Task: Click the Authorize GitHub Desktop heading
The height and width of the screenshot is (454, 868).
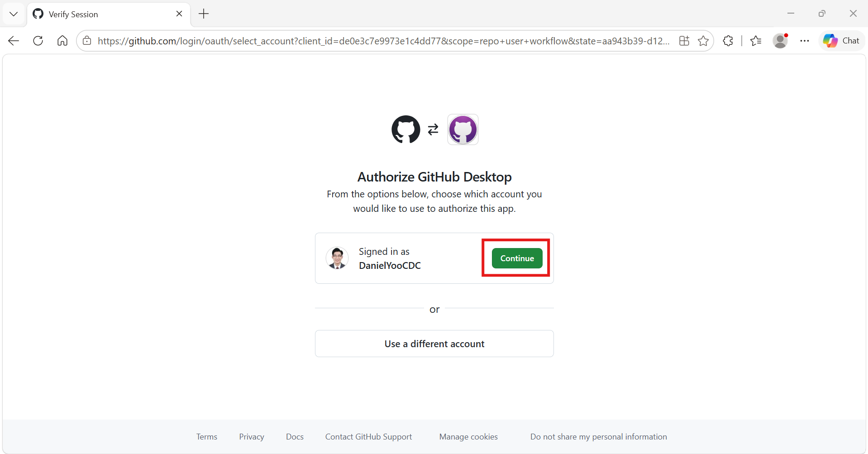Action: tap(434, 177)
